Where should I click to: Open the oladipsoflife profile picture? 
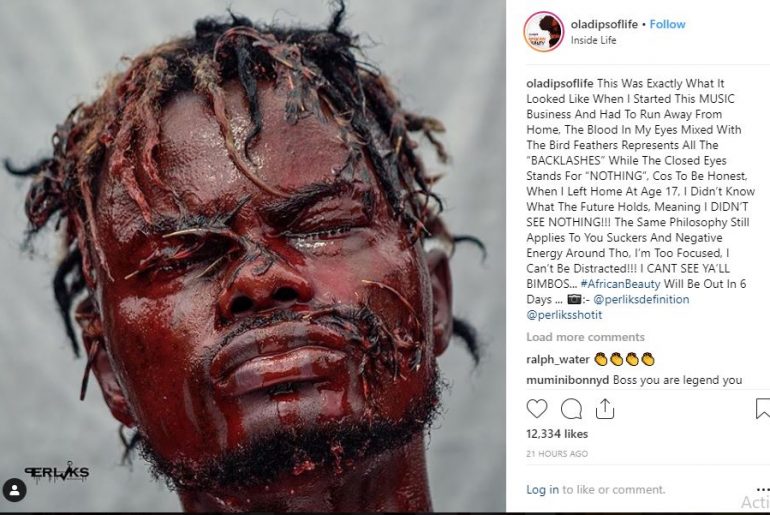coord(544,32)
